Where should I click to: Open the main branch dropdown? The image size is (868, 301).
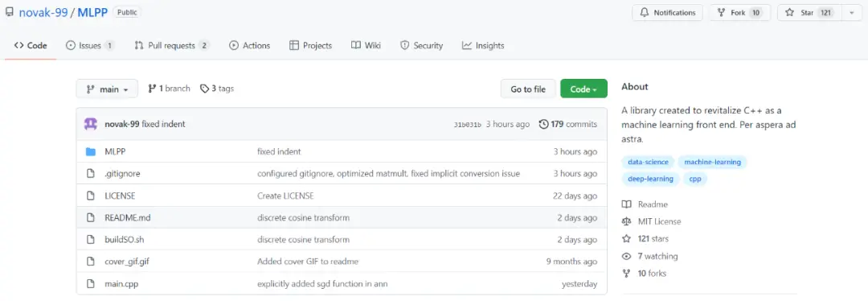107,89
